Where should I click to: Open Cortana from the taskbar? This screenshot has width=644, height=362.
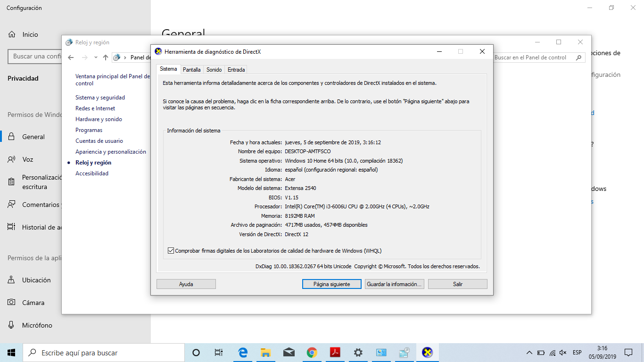click(x=196, y=353)
